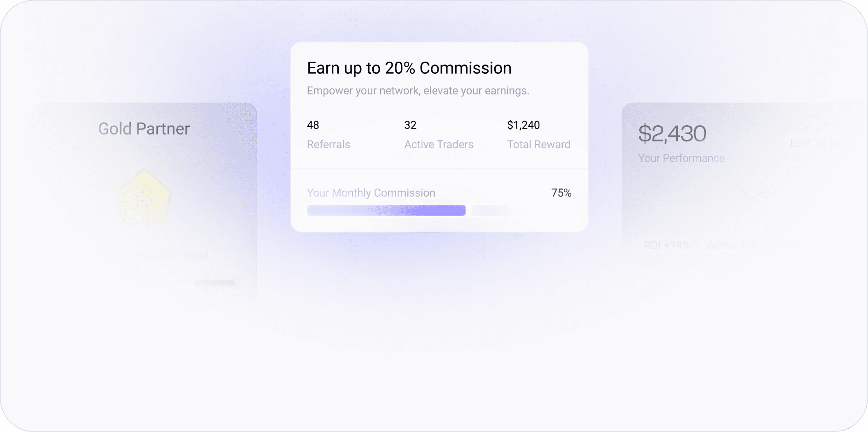Open the Total Reward label
This screenshot has height=432, width=868.
538,145
